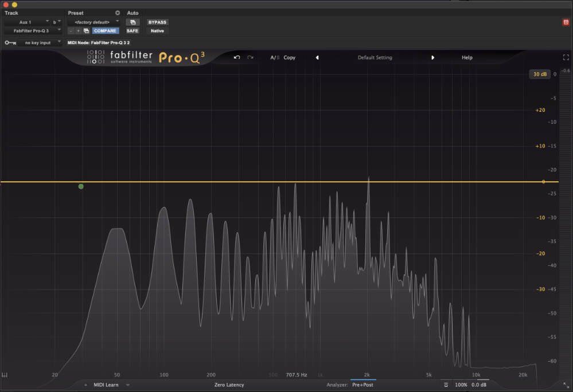573x392 pixels.
Task: Click the Copy button next to A/B
Action: click(290, 57)
